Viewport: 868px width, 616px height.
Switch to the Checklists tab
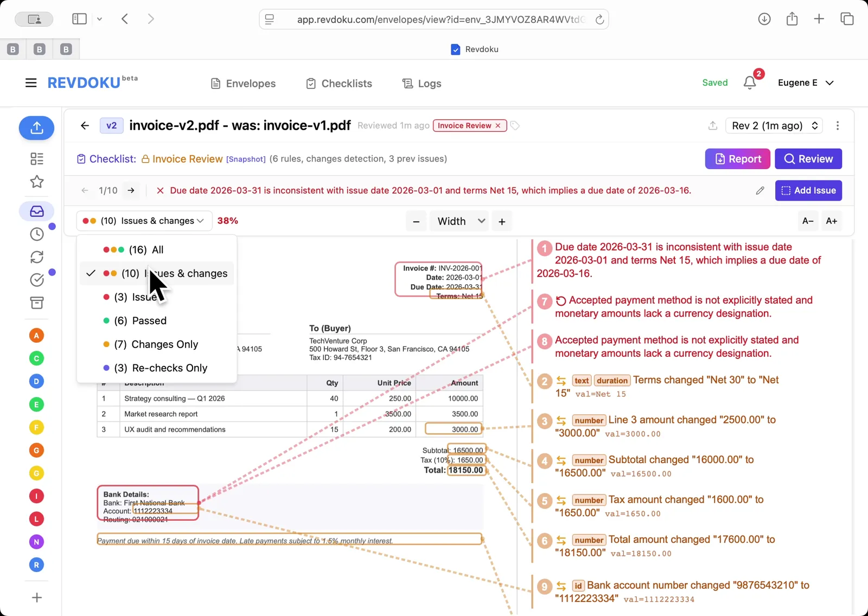point(339,83)
